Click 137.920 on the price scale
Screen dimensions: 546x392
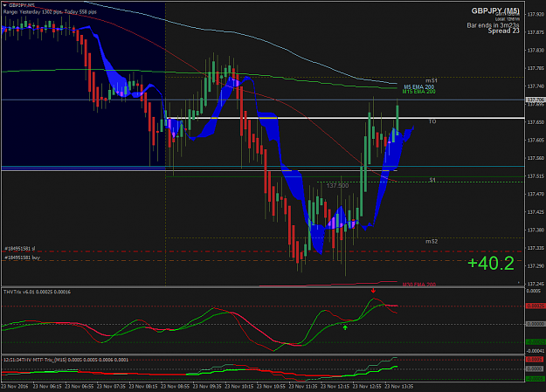tap(536, 14)
